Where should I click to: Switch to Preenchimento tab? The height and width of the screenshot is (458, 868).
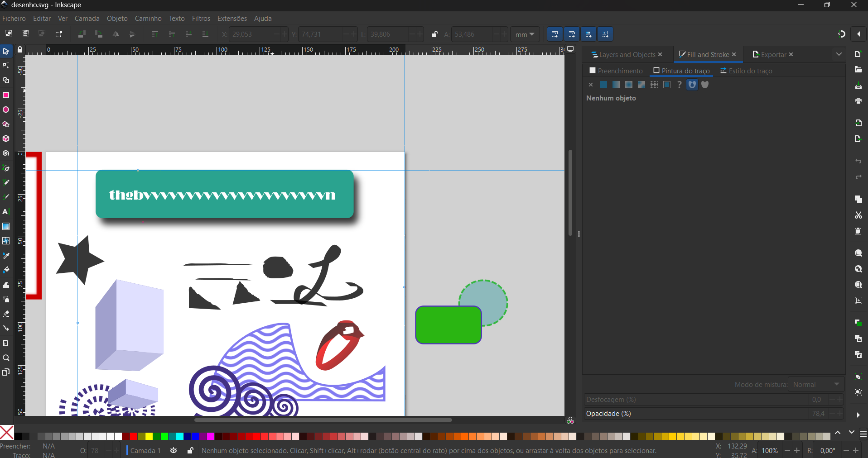click(x=616, y=71)
